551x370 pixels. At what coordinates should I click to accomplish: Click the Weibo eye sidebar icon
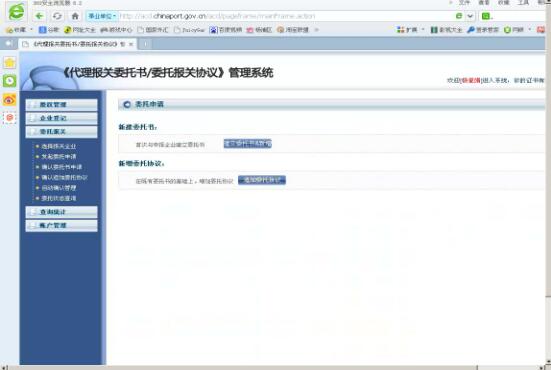9,100
